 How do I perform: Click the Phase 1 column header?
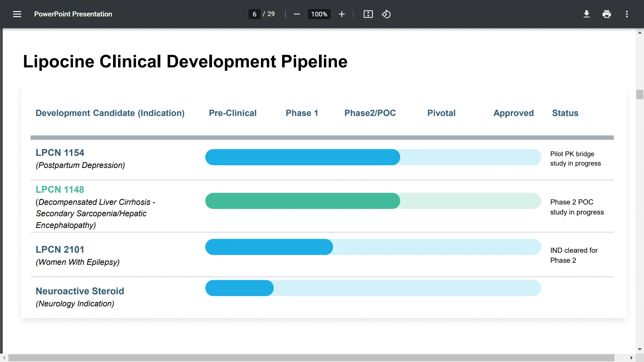(302, 113)
